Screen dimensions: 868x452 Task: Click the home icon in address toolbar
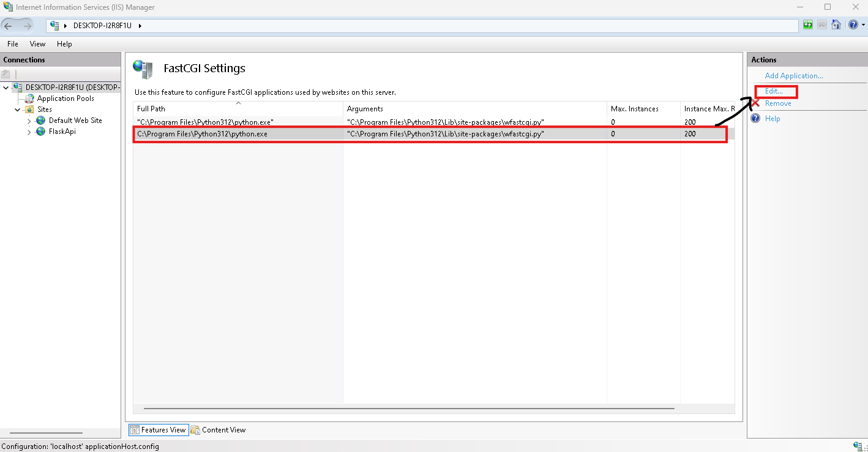pos(836,25)
